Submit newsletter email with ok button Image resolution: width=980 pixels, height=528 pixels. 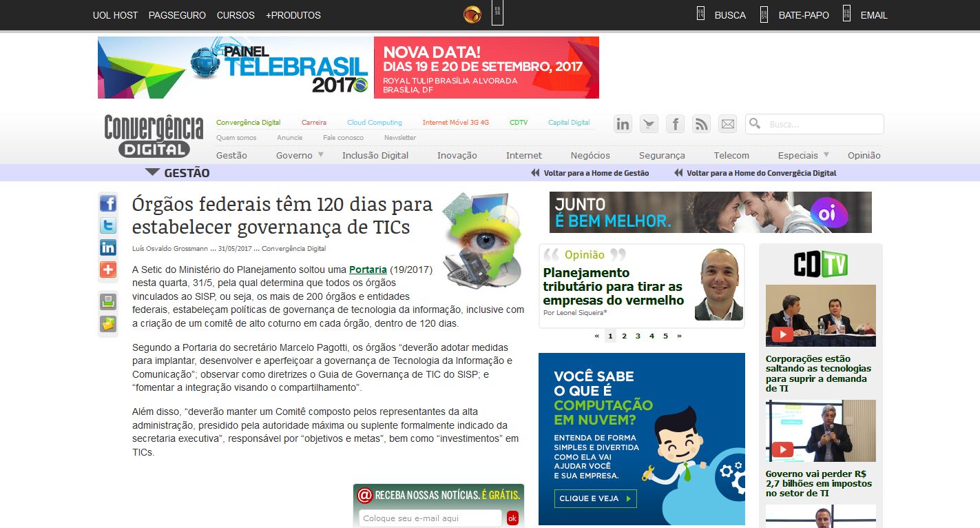pyautogui.click(x=512, y=518)
